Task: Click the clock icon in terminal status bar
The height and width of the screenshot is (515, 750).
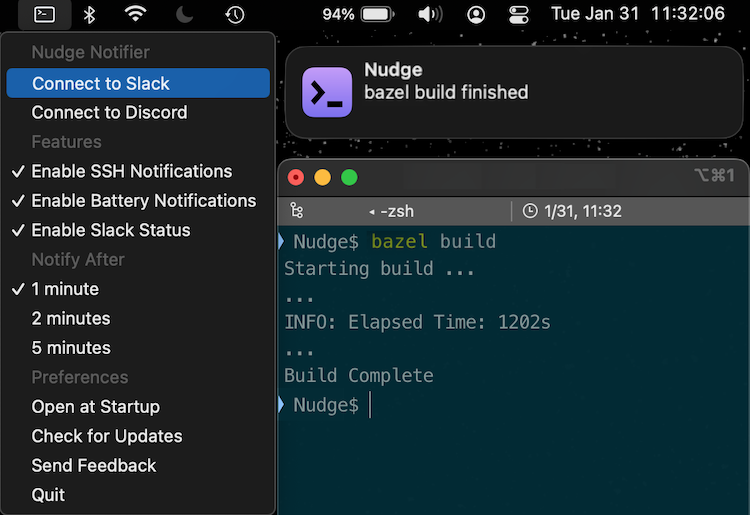Action: coord(529,210)
